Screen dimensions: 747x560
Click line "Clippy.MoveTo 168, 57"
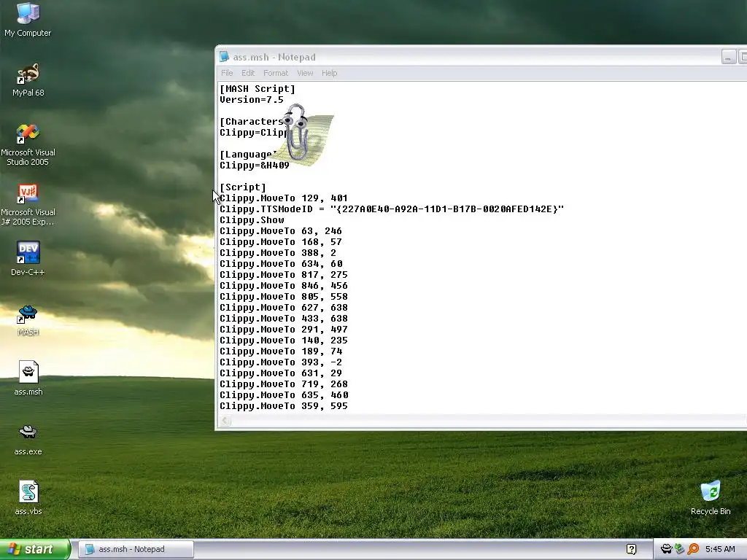(281, 242)
